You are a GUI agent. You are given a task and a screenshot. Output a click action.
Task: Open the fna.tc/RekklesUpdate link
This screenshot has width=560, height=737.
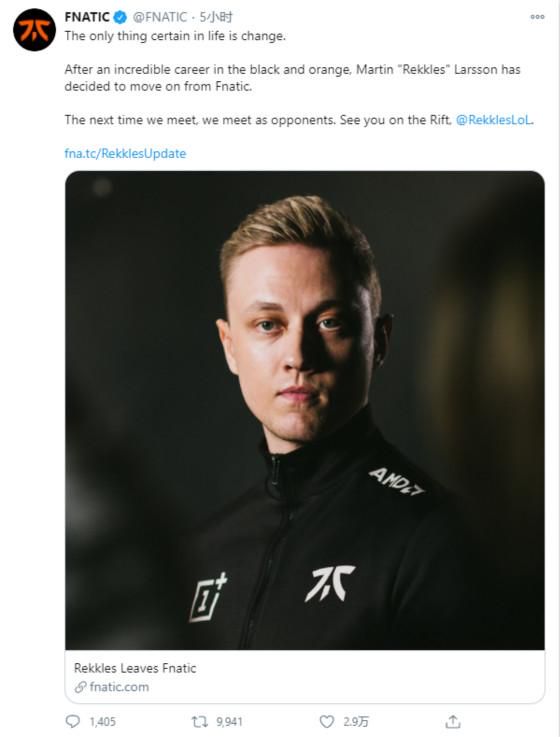[125, 154]
